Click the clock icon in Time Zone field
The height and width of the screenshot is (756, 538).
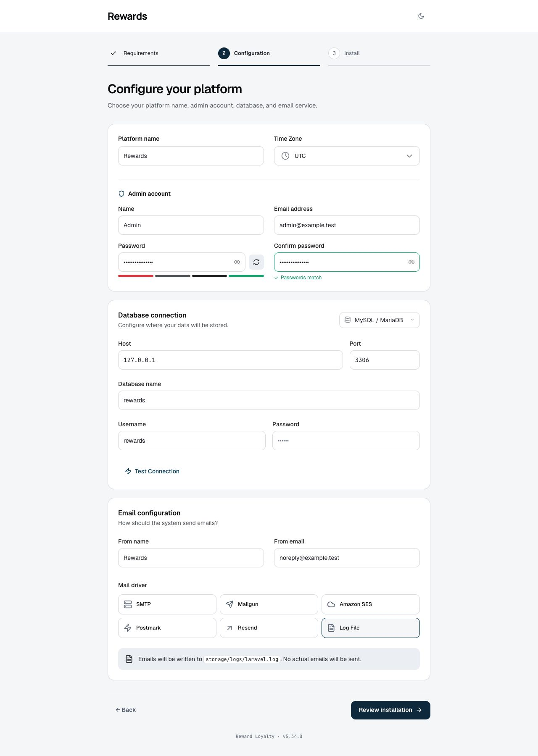pyautogui.click(x=285, y=156)
